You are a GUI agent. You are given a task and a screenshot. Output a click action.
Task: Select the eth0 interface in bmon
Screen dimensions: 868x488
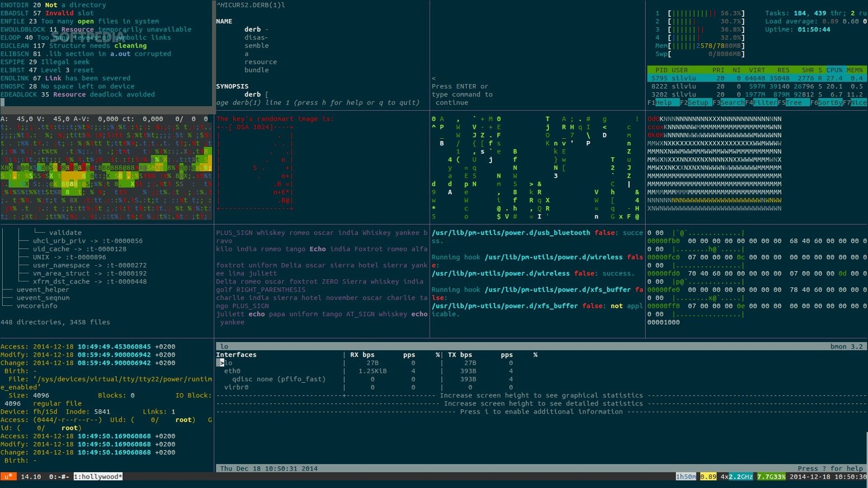click(x=232, y=371)
